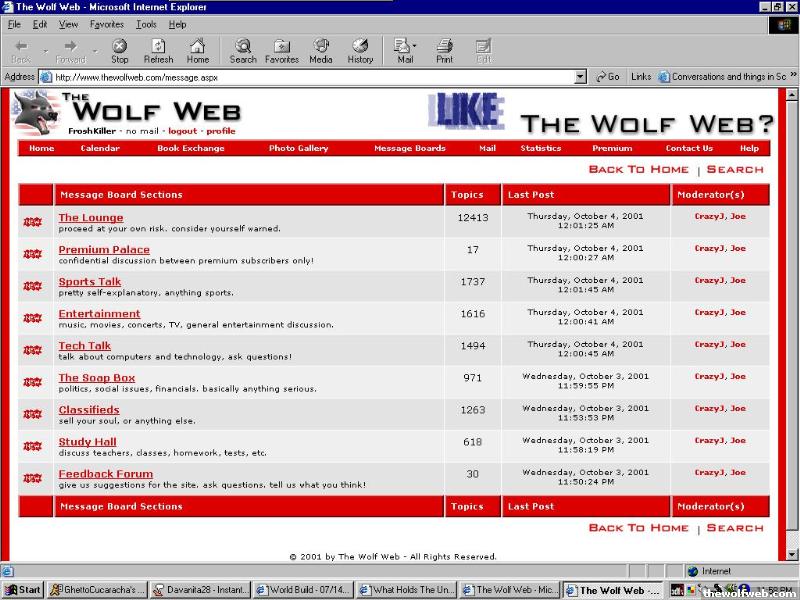Viewport: 800px width, 600px height.
Task: Open the Favorites toolbar icon
Action: pyautogui.click(x=282, y=51)
